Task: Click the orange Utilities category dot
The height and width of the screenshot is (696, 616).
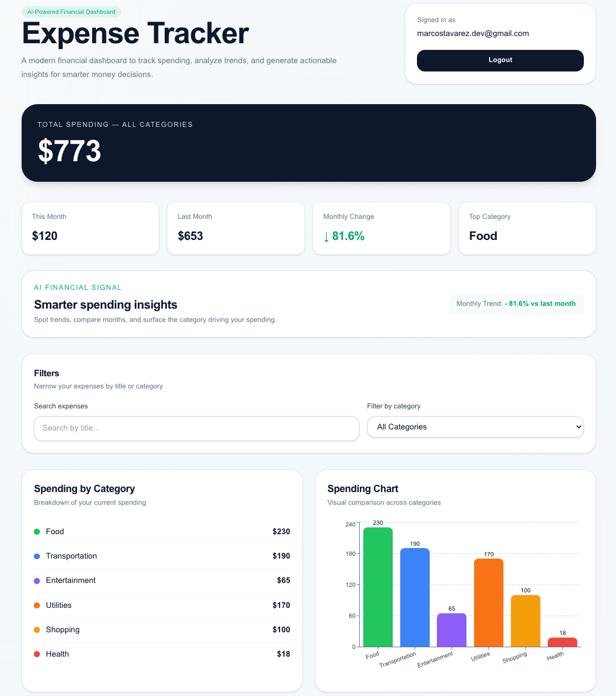Action: (x=37, y=605)
